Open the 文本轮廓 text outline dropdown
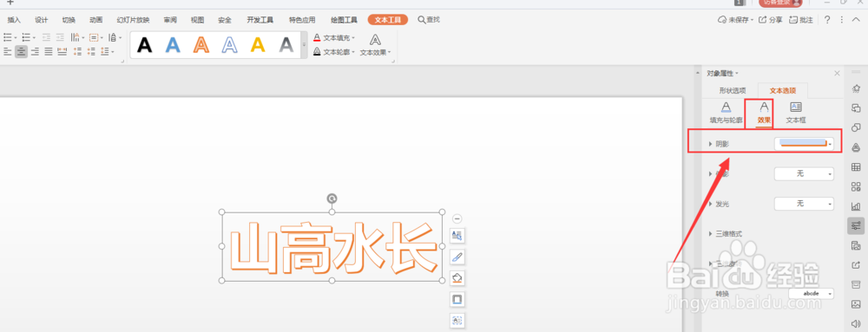Image resolution: width=868 pixels, height=332 pixels. [x=334, y=51]
